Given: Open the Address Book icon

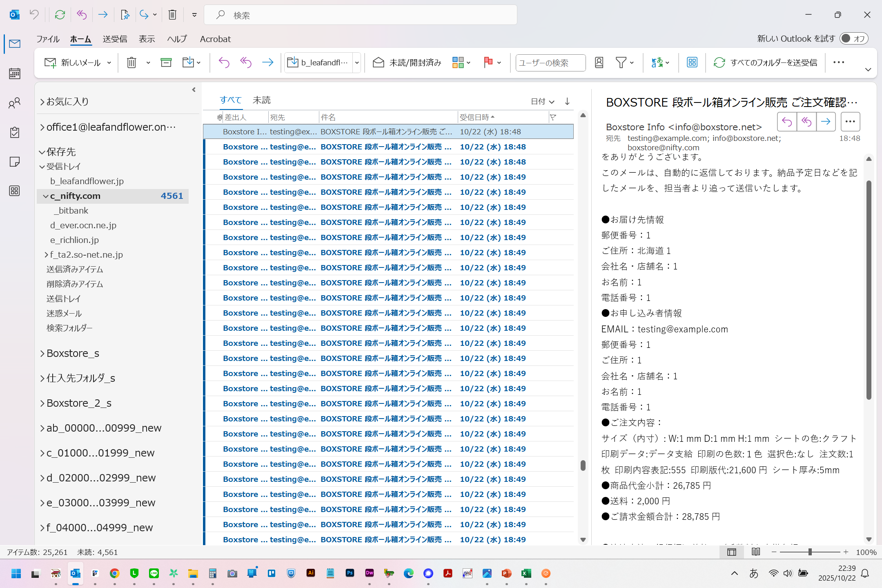Looking at the screenshot, I should click(599, 62).
